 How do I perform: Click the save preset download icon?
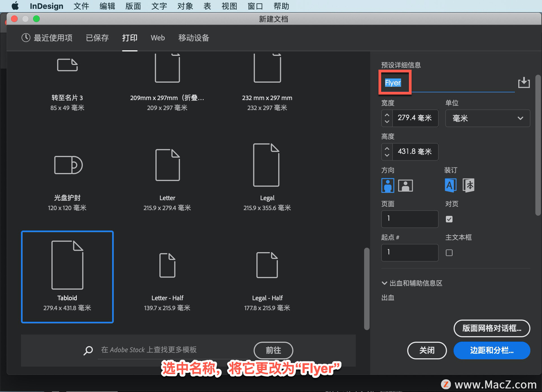point(524,83)
